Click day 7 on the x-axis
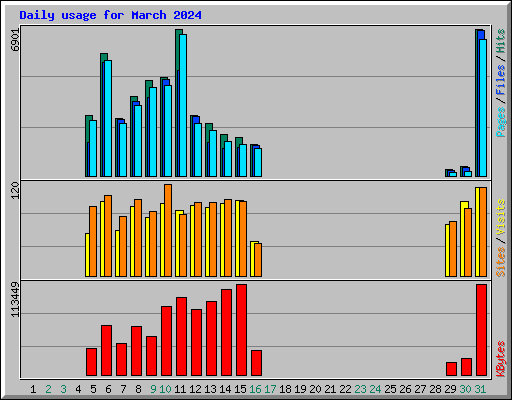Viewport: 512px width, 400px height. coord(123,389)
